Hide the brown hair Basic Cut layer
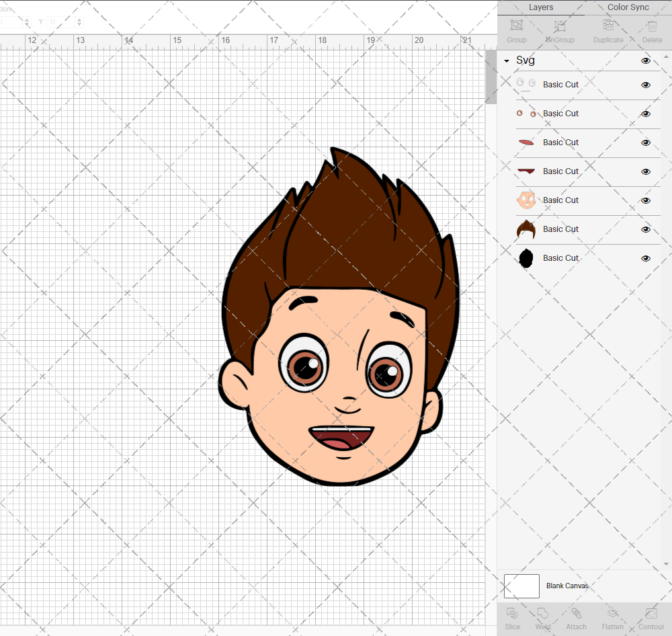The width and height of the screenshot is (672, 636). [x=645, y=229]
